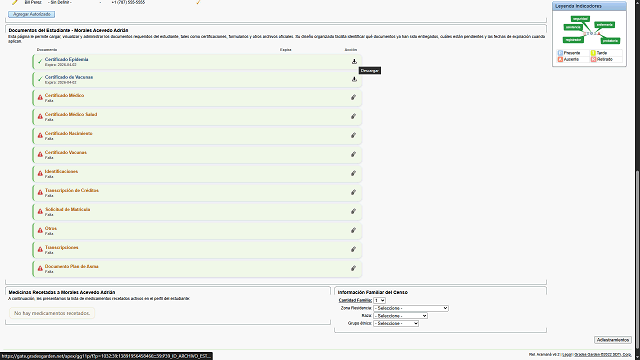Open the Legal footer link

pos(567,355)
